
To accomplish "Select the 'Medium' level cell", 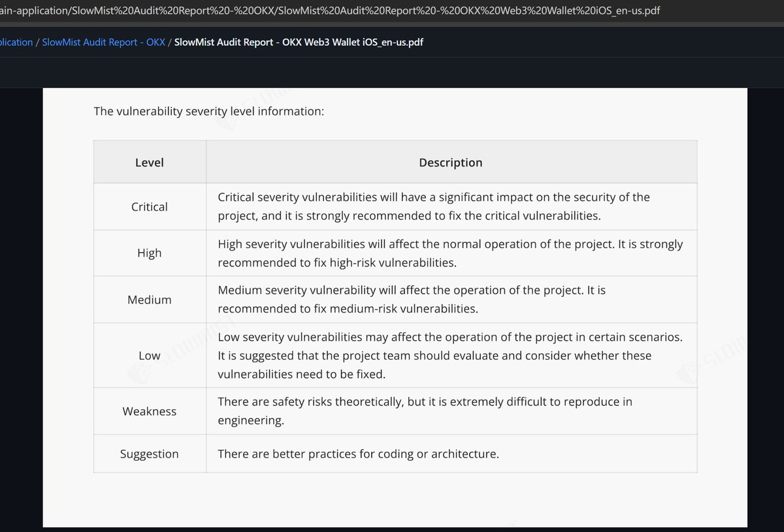I will coord(150,300).
